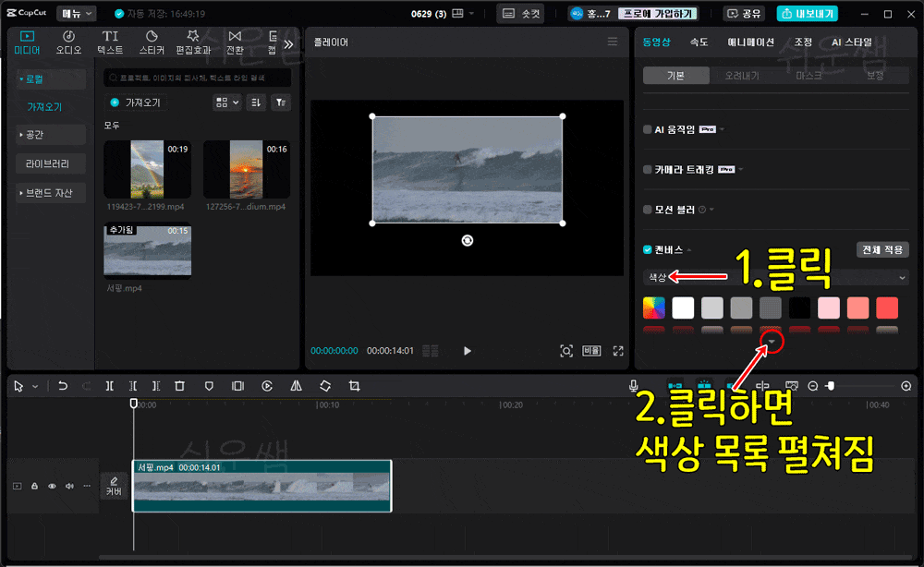Viewport: 924px width, 567px height.
Task: Enable the 모션 블러 checkbox
Action: coord(648,210)
